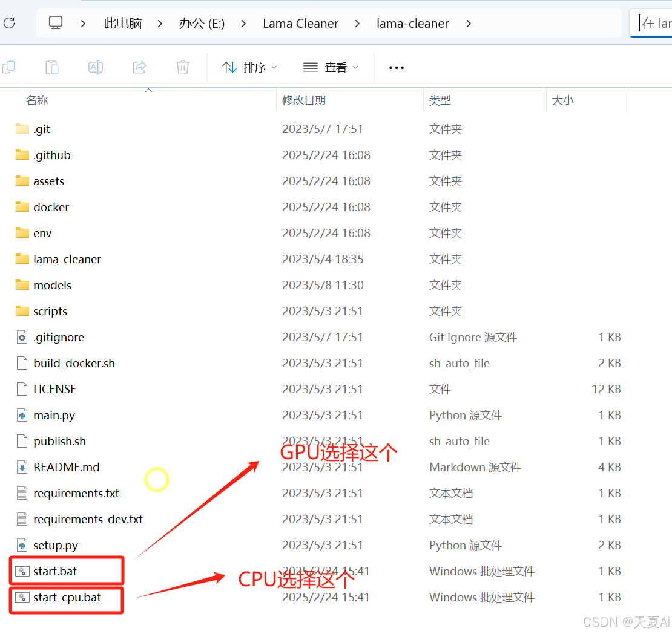Click the search box in folder
The height and width of the screenshot is (634, 672).
pos(651,23)
